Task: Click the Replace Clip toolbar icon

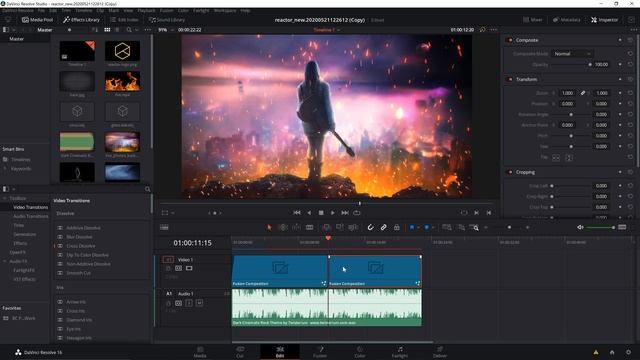Action: (353, 227)
